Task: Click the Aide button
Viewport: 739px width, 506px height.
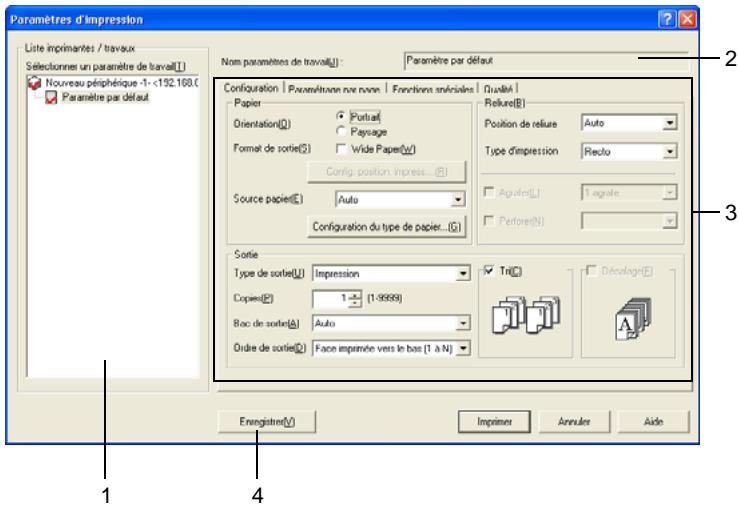Action: tap(653, 422)
